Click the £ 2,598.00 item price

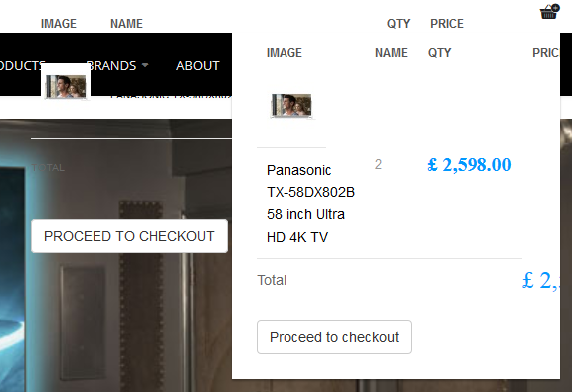click(x=470, y=165)
